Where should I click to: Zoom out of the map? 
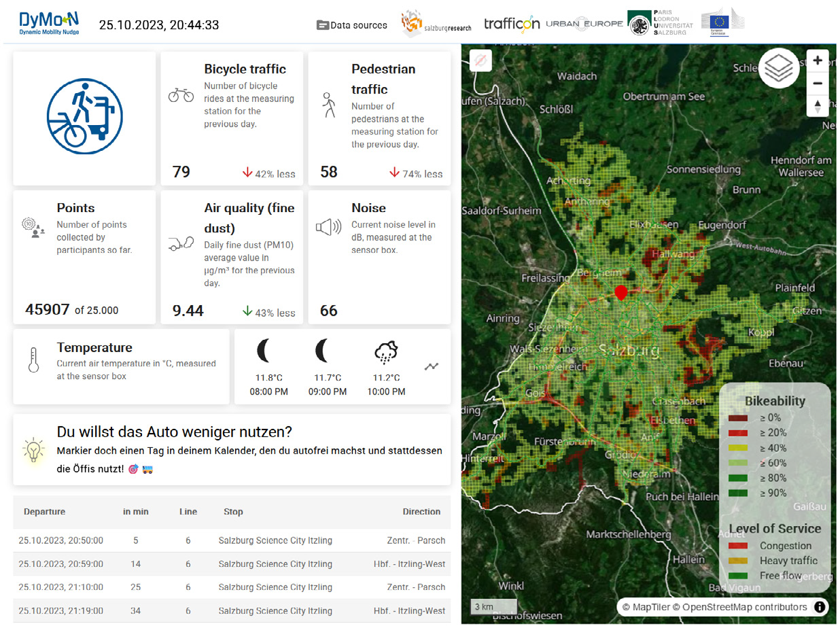tap(818, 83)
